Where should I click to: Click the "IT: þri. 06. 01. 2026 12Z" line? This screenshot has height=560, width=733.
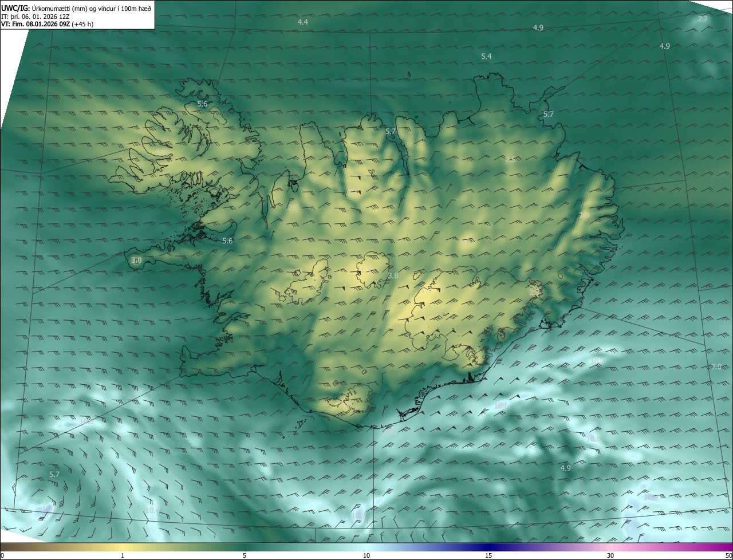(37, 16)
